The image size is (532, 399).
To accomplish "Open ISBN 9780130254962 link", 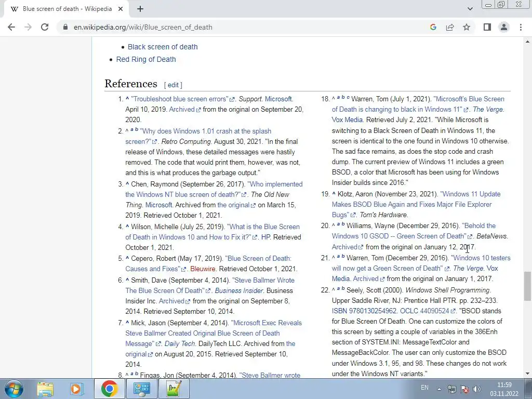I will [x=364, y=311].
